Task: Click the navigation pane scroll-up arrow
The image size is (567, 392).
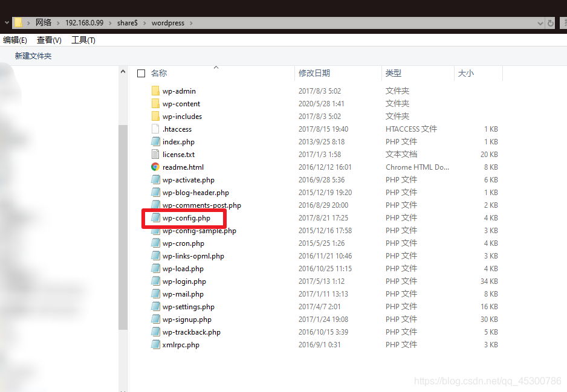Action: click(x=123, y=71)
